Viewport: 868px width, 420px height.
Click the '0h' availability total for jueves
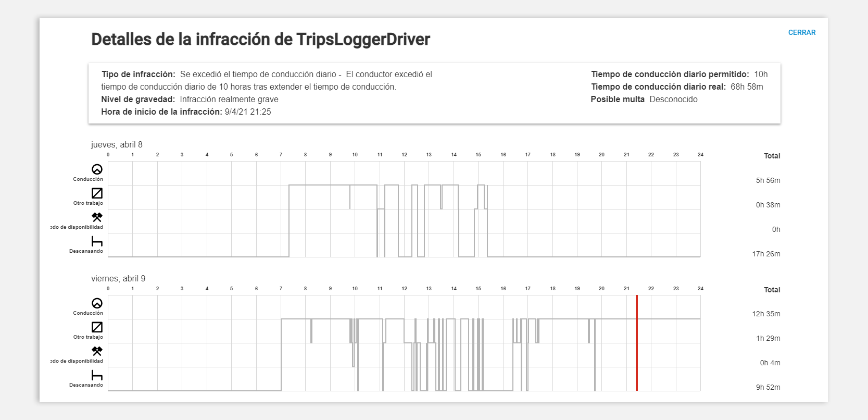(776, 229)
